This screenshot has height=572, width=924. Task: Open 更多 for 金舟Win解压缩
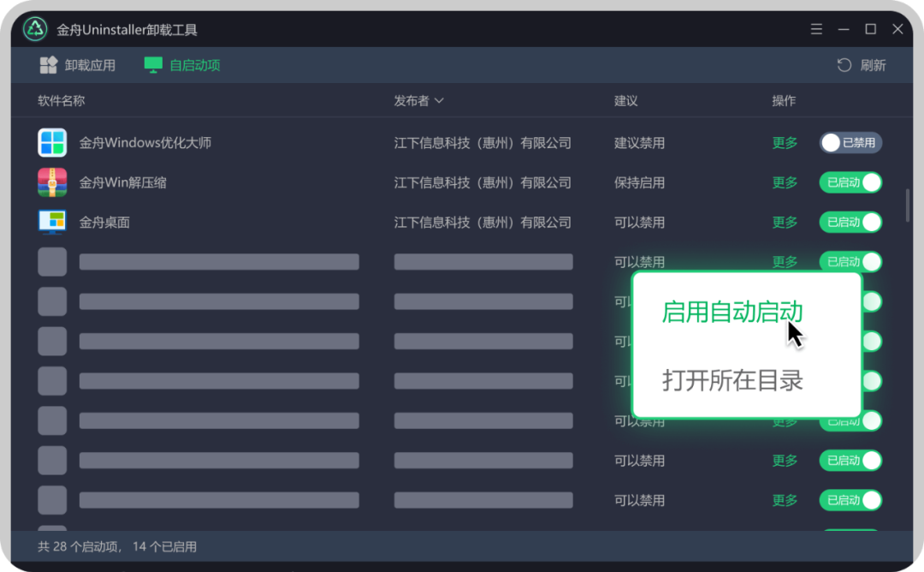785,182
